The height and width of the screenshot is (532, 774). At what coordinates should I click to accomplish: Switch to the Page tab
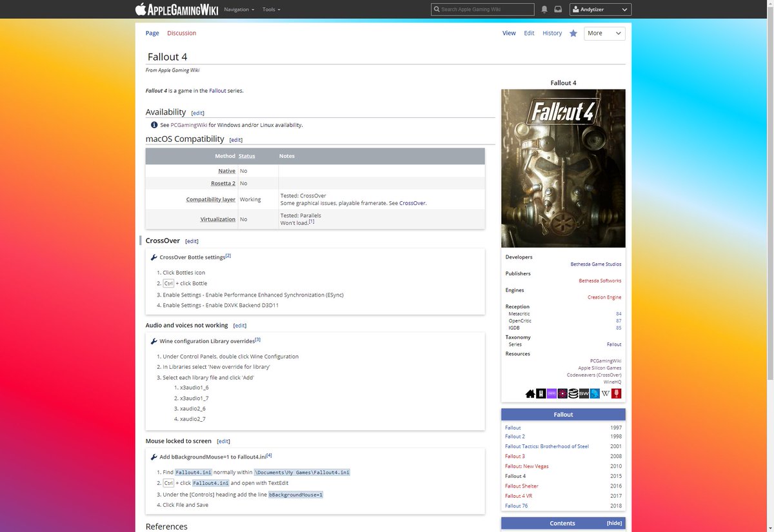click(152, 33)
